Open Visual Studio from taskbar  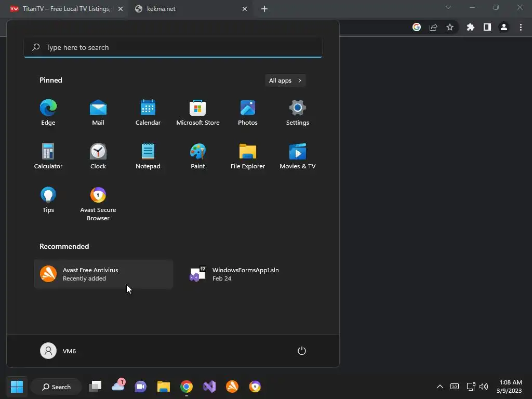click(209, 387)
